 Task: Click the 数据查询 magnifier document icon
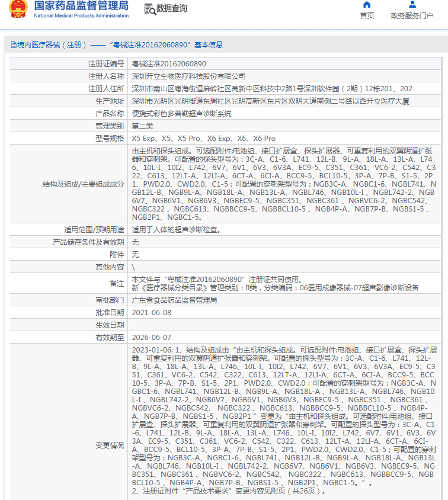point(150,9)
